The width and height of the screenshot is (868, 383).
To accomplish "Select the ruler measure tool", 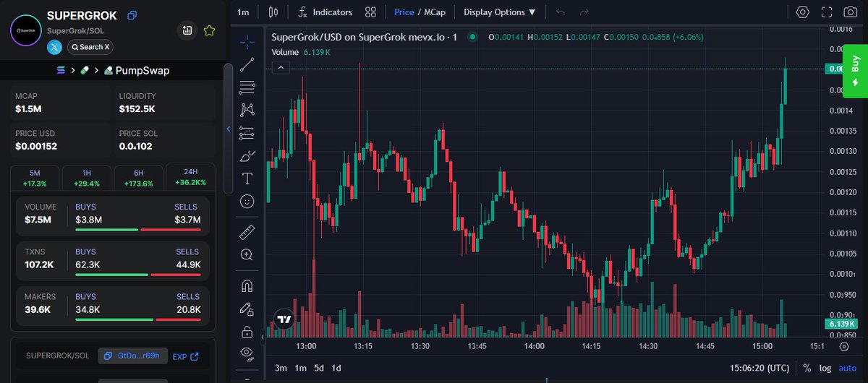I will pyautogui.click(x=247, y=232).
